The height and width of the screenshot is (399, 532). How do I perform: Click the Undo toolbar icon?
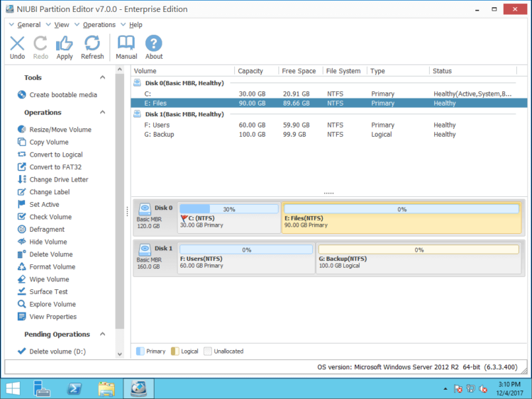point(17,47)
